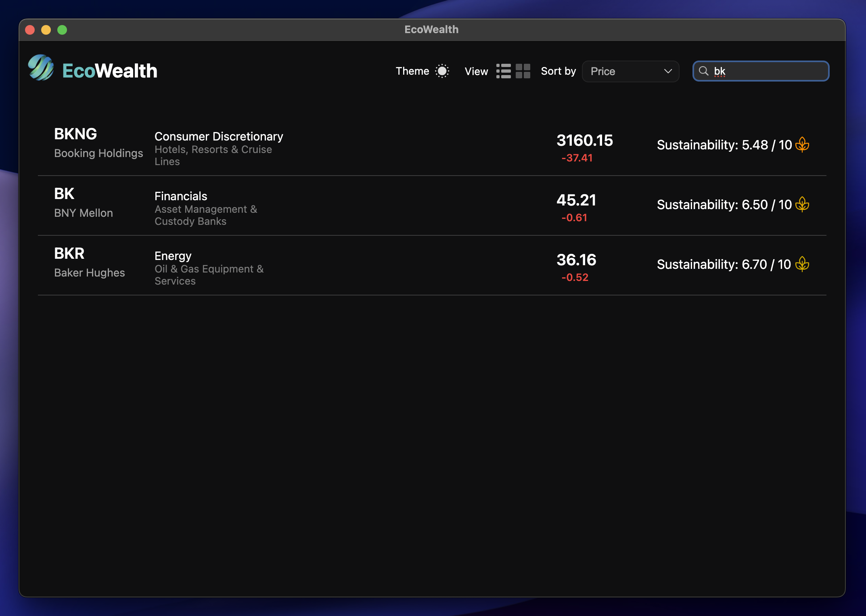Switch to grid view icon
Image resolution: width=866 pixels, height=616 pixels.
pos(523,71)
